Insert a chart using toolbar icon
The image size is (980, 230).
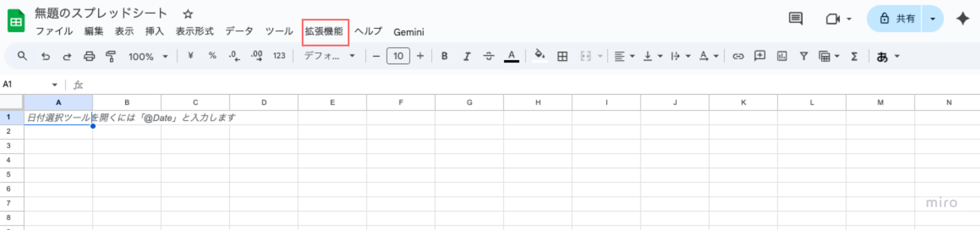click(782, 56)
